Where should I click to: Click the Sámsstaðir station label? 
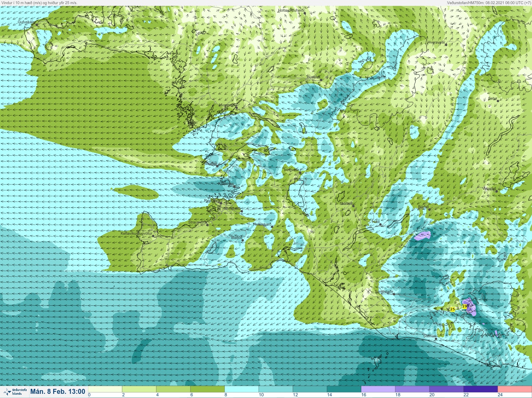tap(384, 292)
